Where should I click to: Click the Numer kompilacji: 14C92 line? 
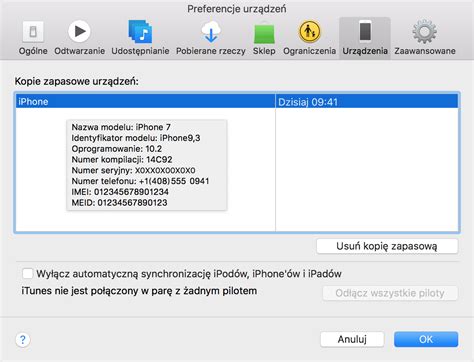[122, 159]
